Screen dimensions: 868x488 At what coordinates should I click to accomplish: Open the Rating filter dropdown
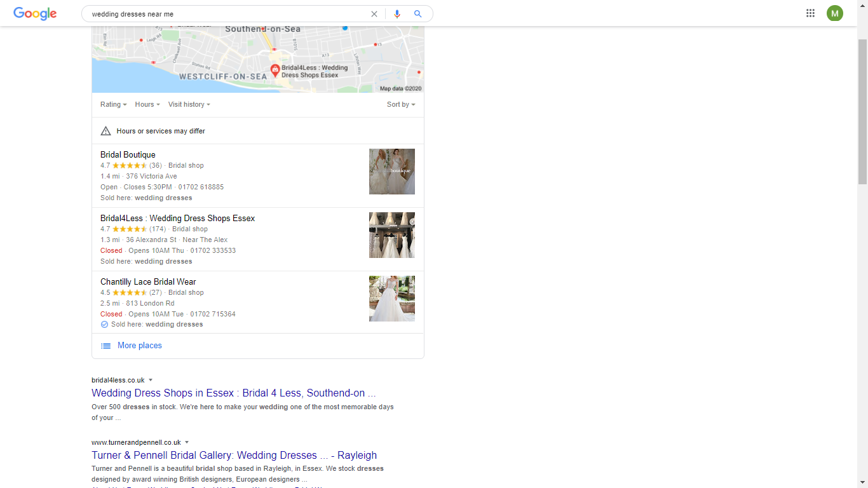pyautogui.click(x=114, y=104)
